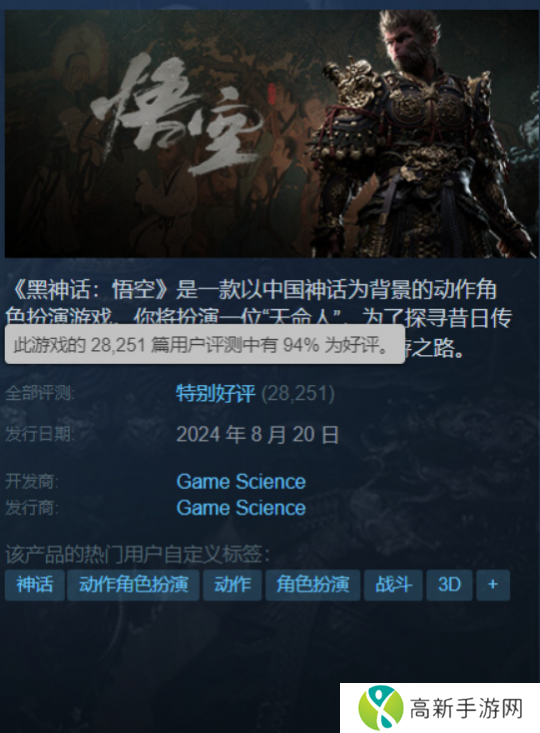The width and height of the screenshot is (540, 733).
Task: Choose the 动作 tag
Action: (232, 584)
